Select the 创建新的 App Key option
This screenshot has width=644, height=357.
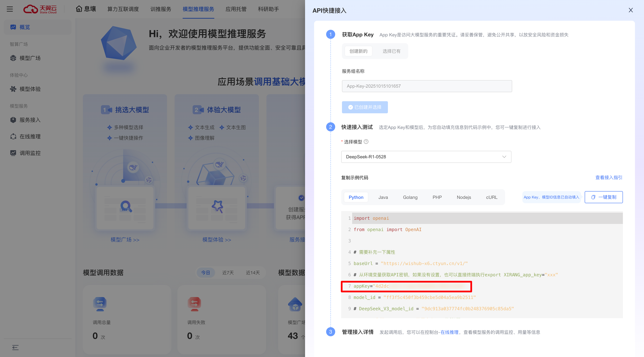(x=358, y=51)
